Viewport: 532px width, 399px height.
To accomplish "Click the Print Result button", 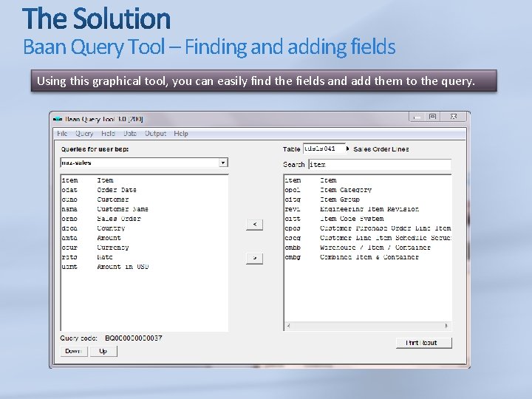I will pos(424,343).
